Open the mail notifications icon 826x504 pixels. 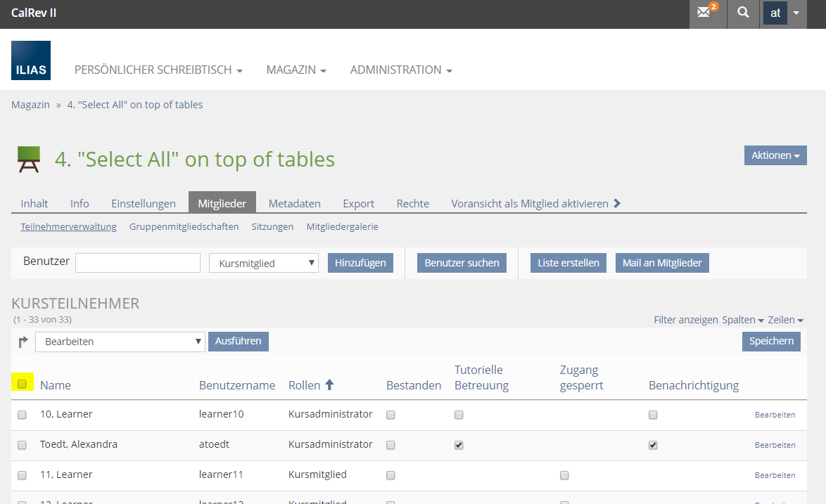(706, 13)
